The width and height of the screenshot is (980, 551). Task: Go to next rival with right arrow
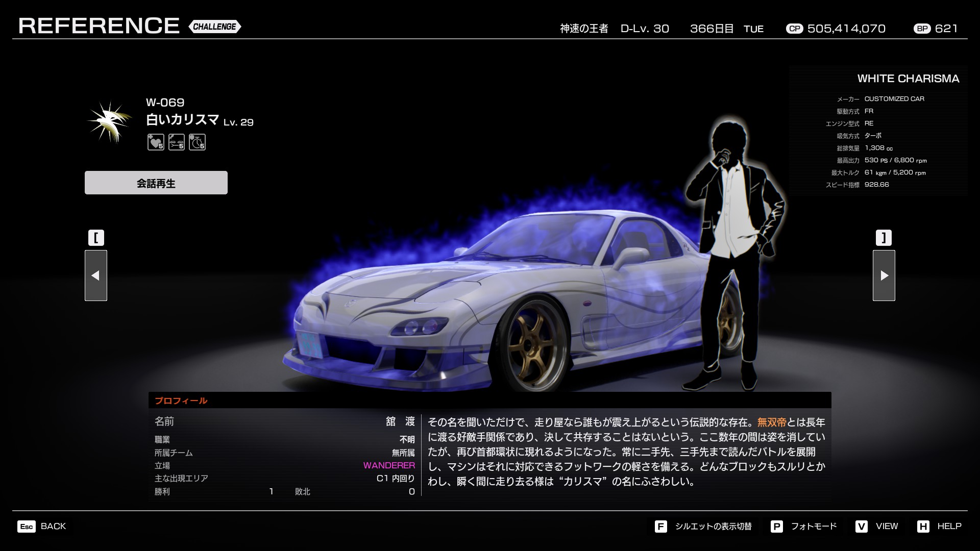pyautogui.click(x=884, y=275)
